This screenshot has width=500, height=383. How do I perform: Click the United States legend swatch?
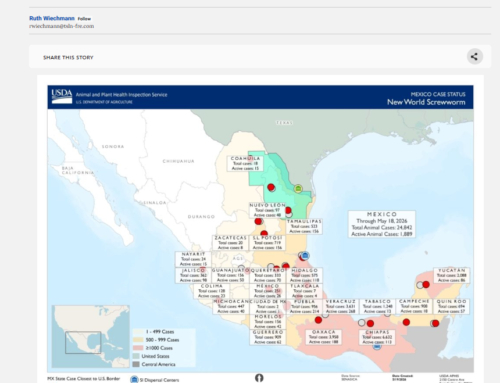coord(136,356)
